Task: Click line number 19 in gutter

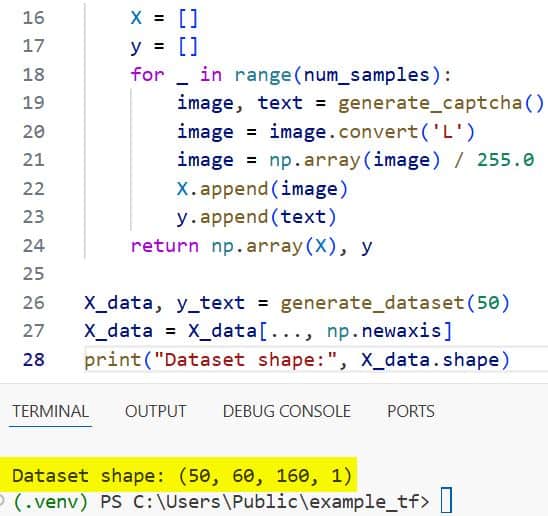Action: pos(34,103)
